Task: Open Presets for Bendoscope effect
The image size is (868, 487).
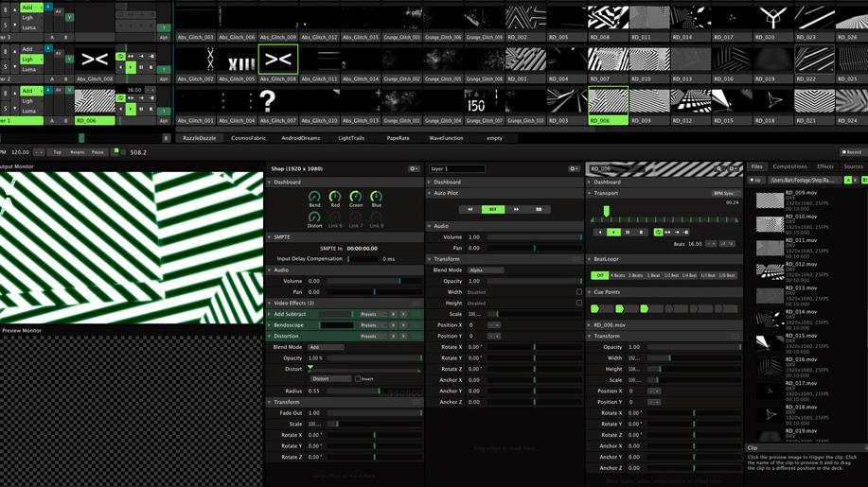Action: click(372, 325)
